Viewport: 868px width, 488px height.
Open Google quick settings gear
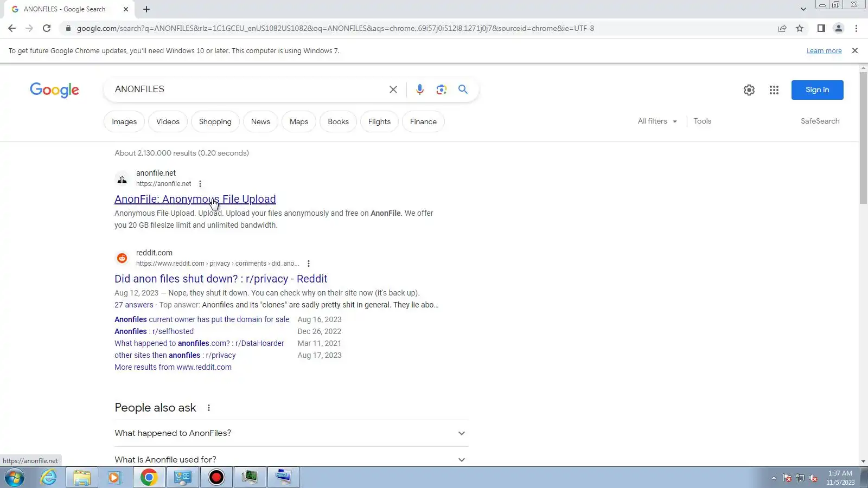coord(749,90)
